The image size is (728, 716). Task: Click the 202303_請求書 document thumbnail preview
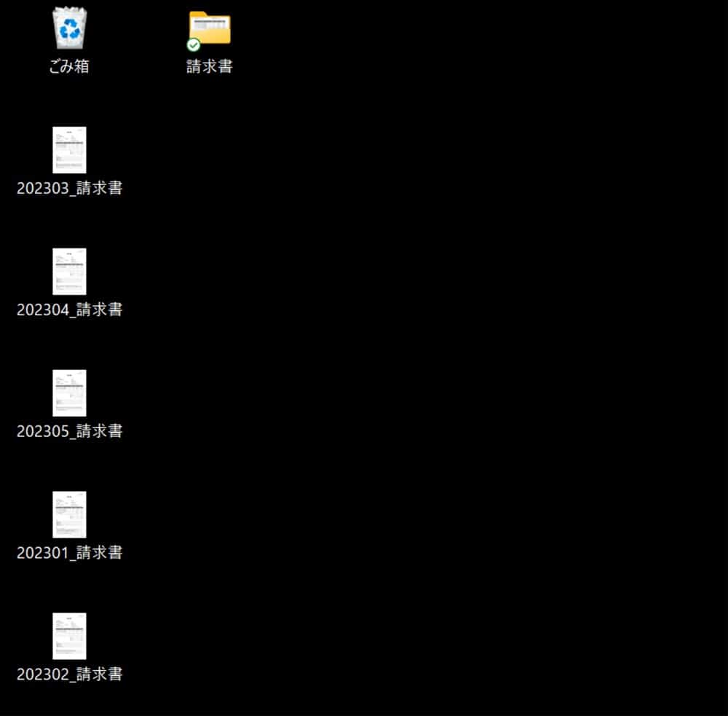coord(69,150)
